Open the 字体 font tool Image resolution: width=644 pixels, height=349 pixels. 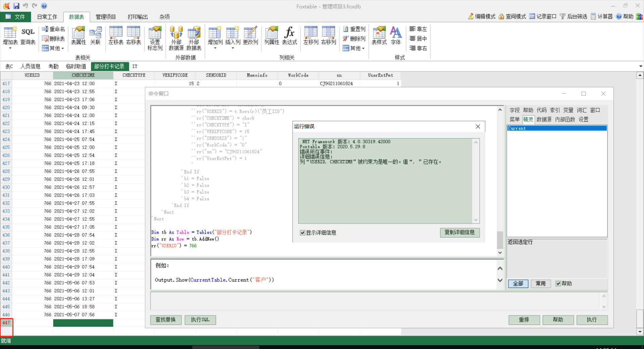396,36
